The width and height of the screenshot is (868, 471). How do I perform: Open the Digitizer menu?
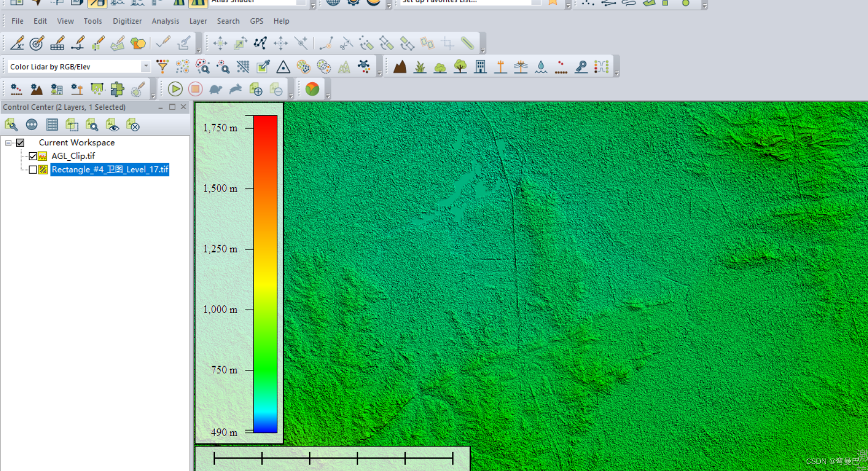(x=127, y=21)
